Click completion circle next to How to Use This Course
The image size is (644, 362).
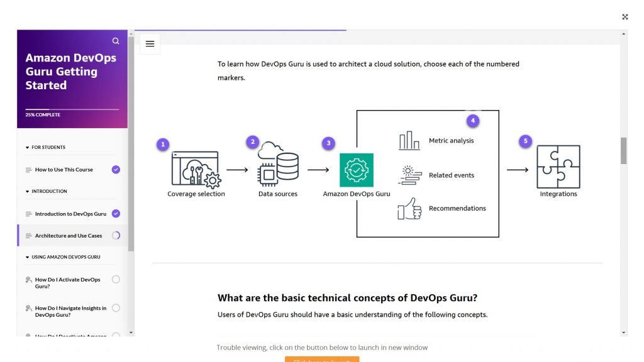coord(115,169)
